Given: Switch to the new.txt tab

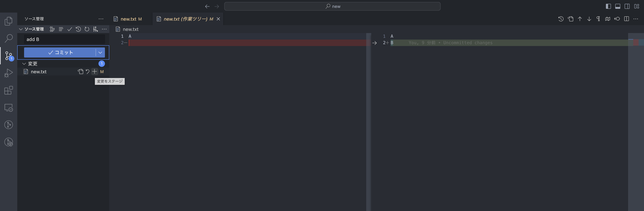Looking at the screenshot, I should 128,19.
